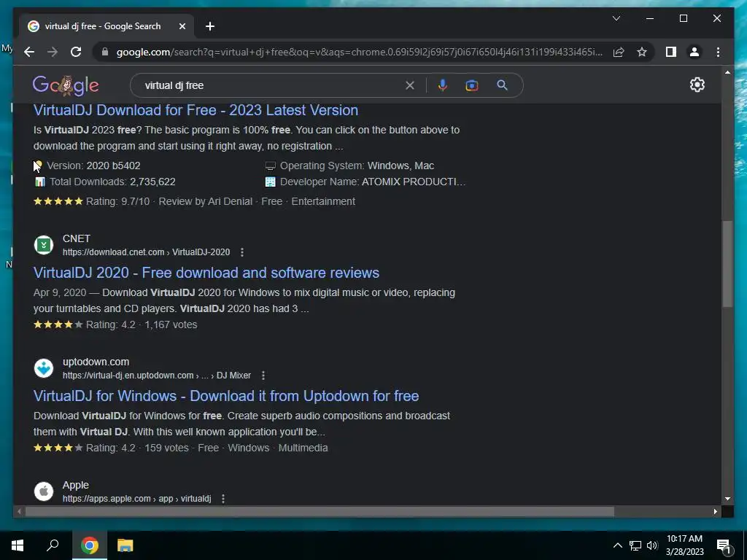Open 'VirtualDJ Download for Free - 2023' result
The image size is (747, 560).
[196, 110]
